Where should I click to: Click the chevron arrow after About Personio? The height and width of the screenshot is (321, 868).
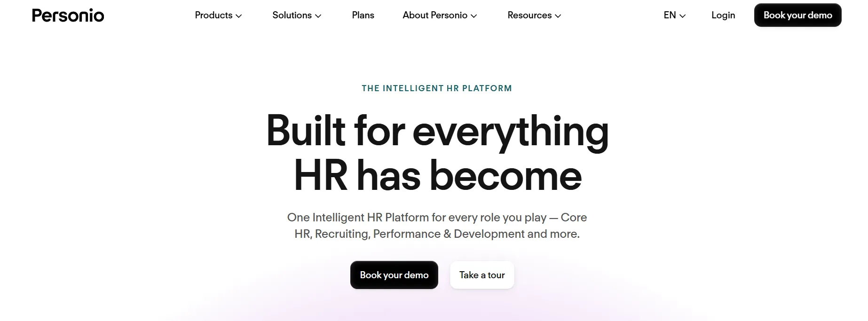click(x=474, y=16)
